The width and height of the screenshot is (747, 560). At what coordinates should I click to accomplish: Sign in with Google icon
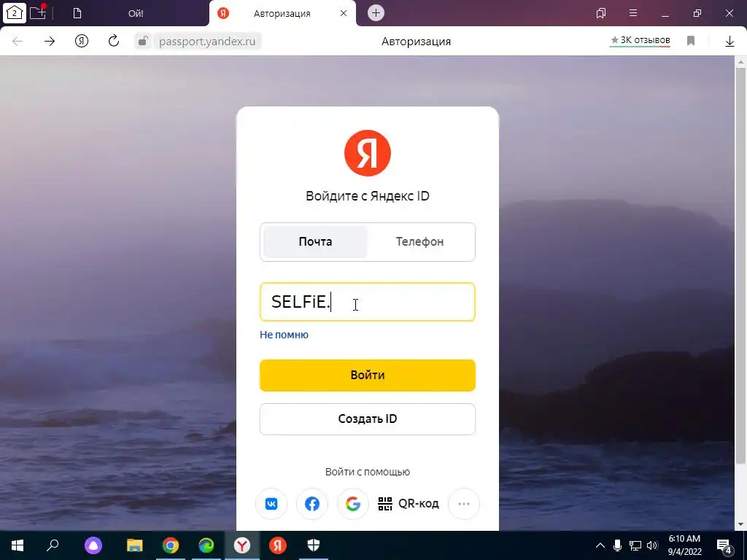tap(353, 504)
